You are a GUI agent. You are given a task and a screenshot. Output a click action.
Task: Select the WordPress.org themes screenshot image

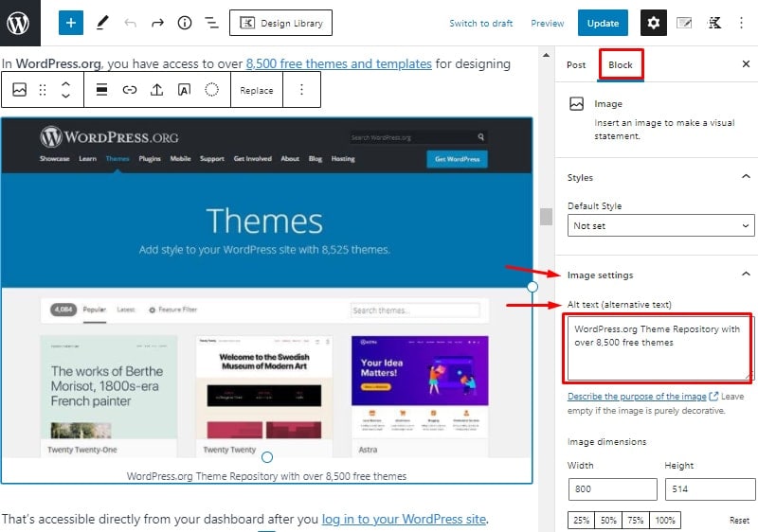(x=267, y=287)
